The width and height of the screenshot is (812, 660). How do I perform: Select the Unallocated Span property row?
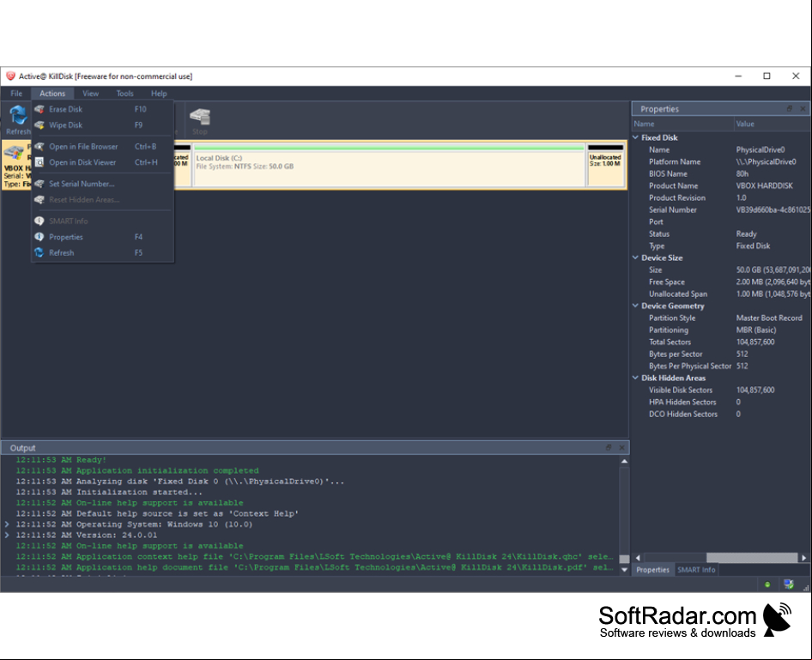[x=721, y=294]
